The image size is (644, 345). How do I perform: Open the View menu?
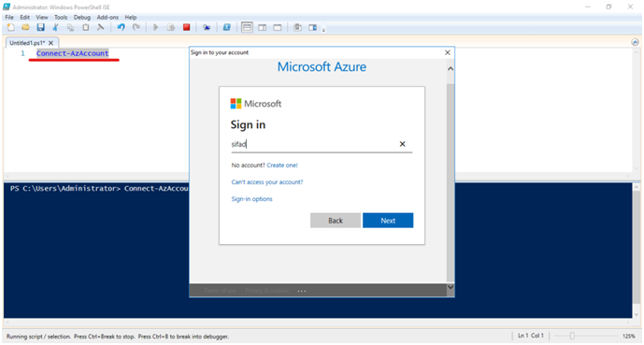tap(41, 17)
